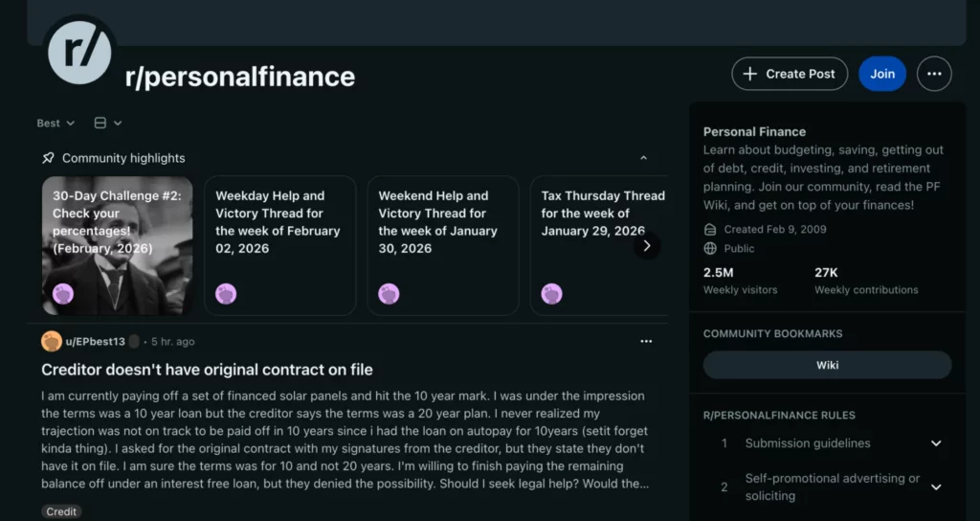Open the three-dot community options menu
This screenshot has height=521, width=980.
934,74
